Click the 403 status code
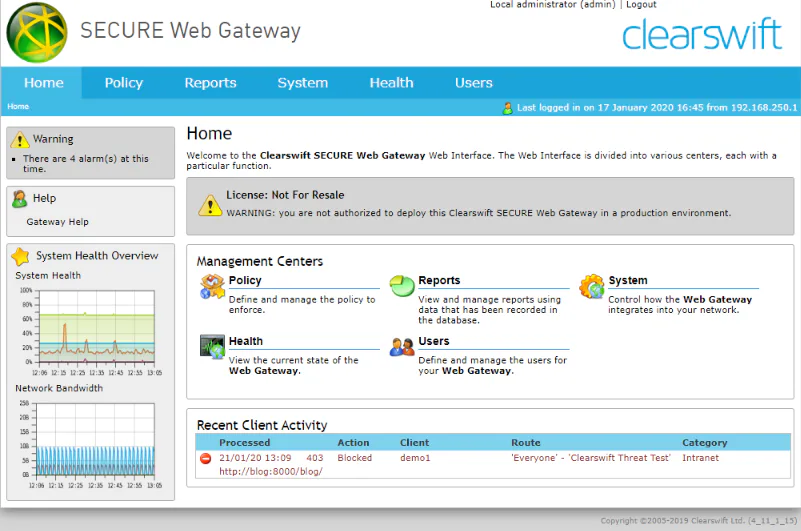 click(x=315, y=458)
